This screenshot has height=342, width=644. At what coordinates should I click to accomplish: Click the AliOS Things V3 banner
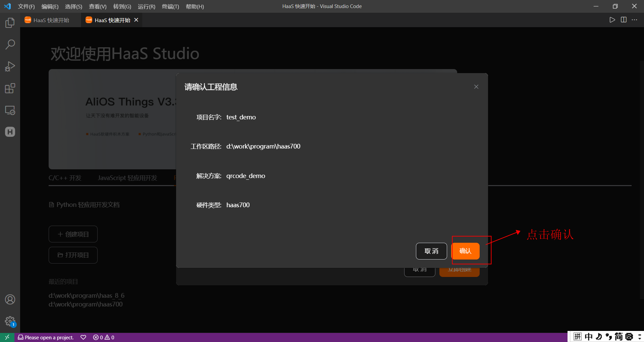click(x=112, y=119)
